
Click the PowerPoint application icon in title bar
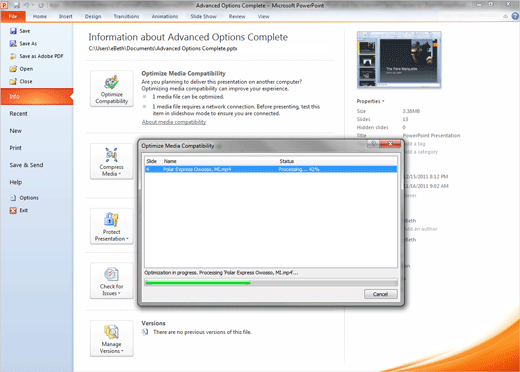[4, 5]
